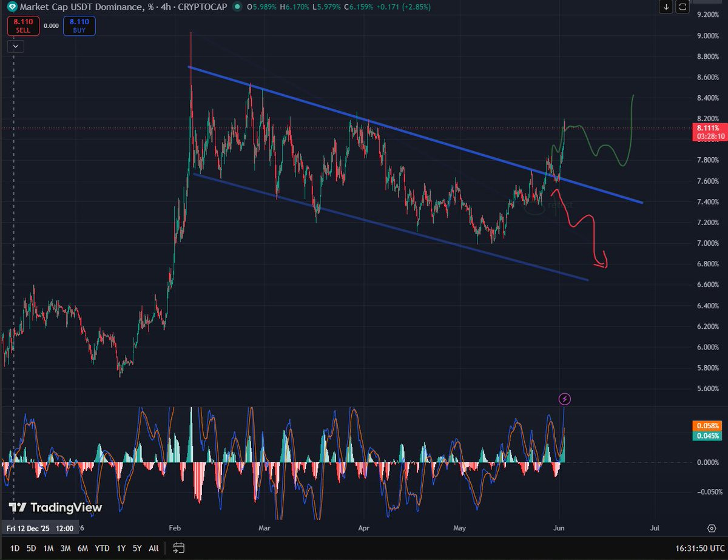Click the fullscreen frame icon at top right
728x560 pixels.
coord(682,7)
